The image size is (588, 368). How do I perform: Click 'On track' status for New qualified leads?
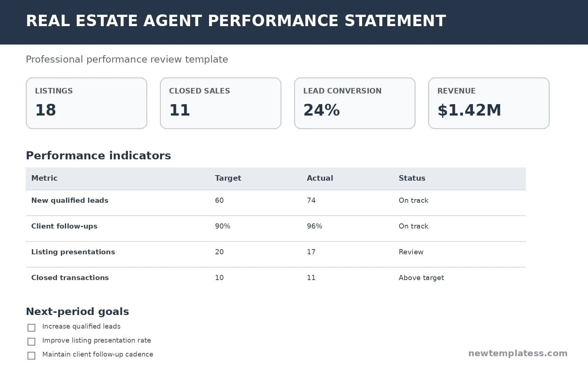pyautogui.click(x=413, y=201)
